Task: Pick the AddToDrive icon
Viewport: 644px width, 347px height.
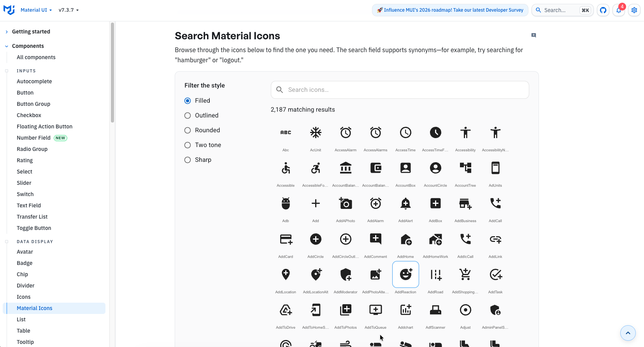Action: (x=286, y=310)
